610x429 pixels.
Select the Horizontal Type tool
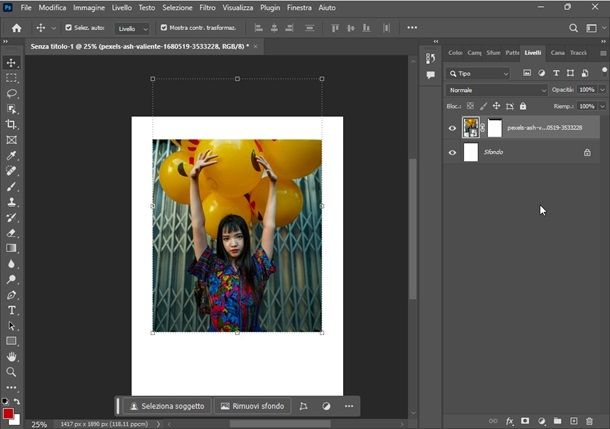(11, 310)
